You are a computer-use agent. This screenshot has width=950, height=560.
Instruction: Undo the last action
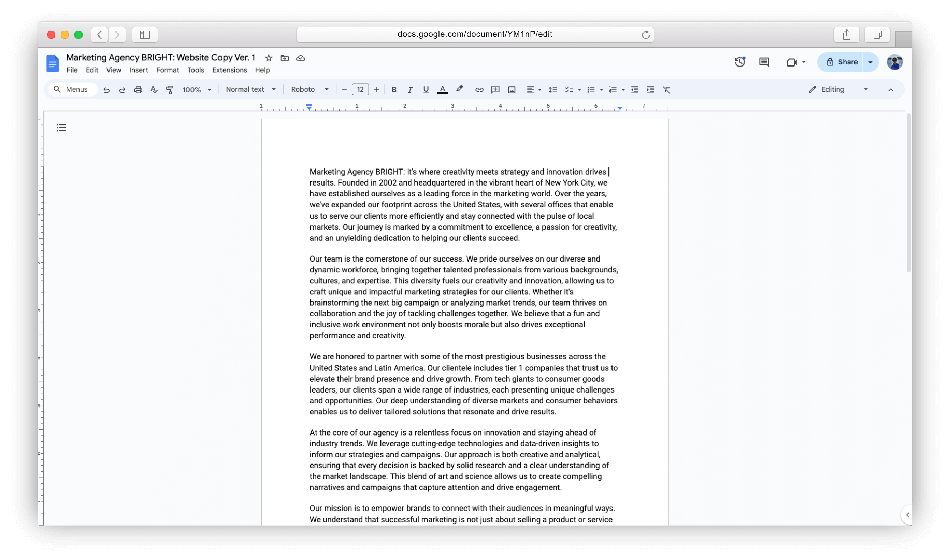107,89
